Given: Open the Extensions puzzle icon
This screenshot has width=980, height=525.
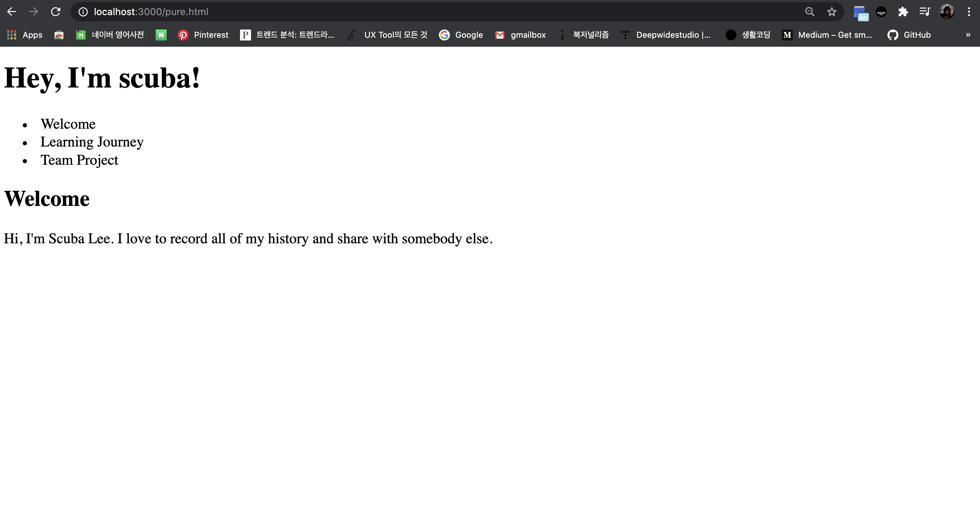Looking at the screenshot, I should point(903,12).
